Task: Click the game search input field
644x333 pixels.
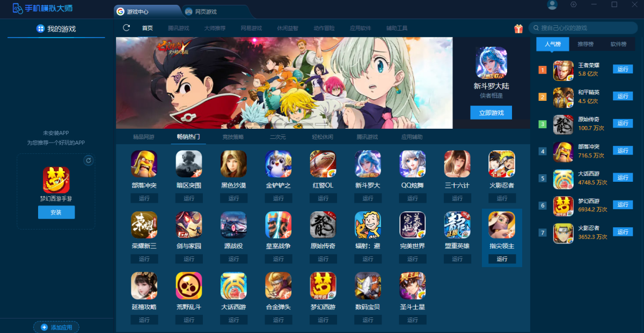Action: pos(585,28)
